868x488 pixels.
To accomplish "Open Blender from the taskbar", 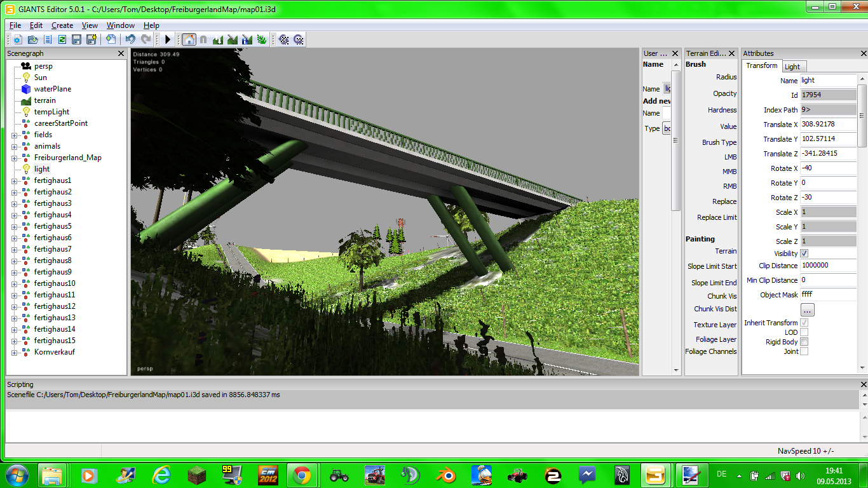I will click(447, 475).
